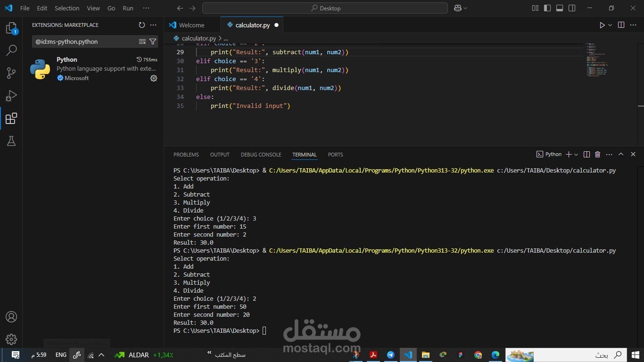Open the extensions filter funnel
Image resolution: width=644 pixels, height=362 pixels.
point(153,41)
